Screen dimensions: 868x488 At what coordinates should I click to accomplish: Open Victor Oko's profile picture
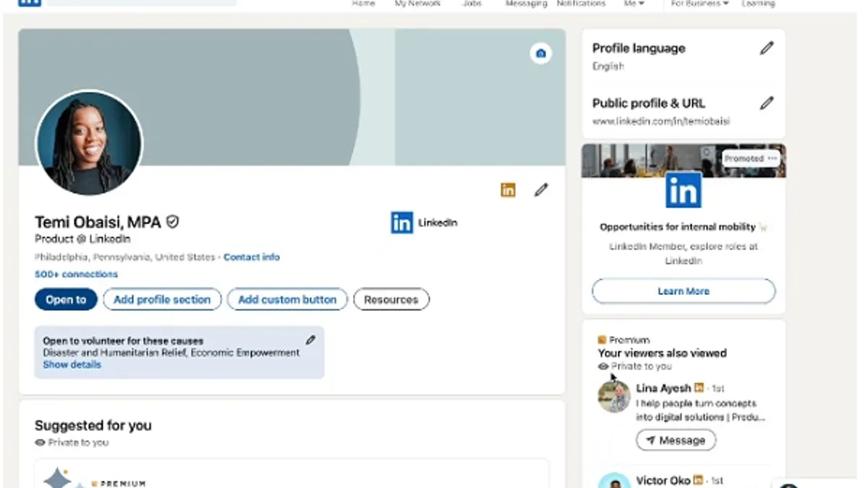614,481
